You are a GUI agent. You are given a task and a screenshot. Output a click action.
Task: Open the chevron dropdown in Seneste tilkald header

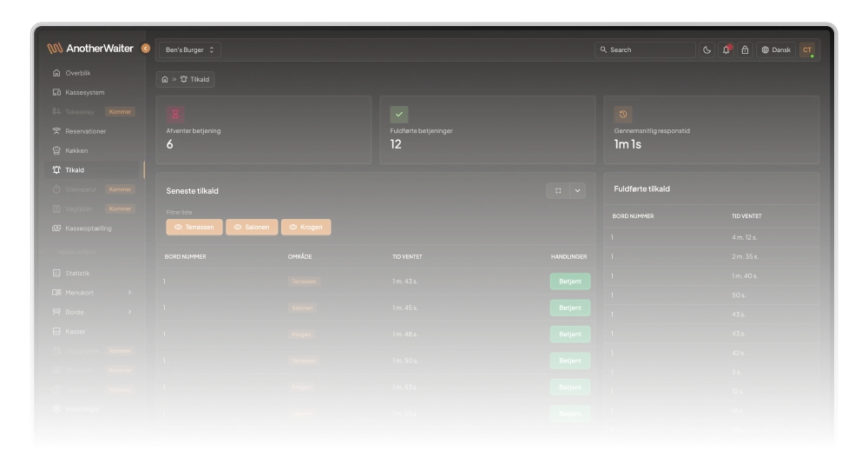(577, 190)
